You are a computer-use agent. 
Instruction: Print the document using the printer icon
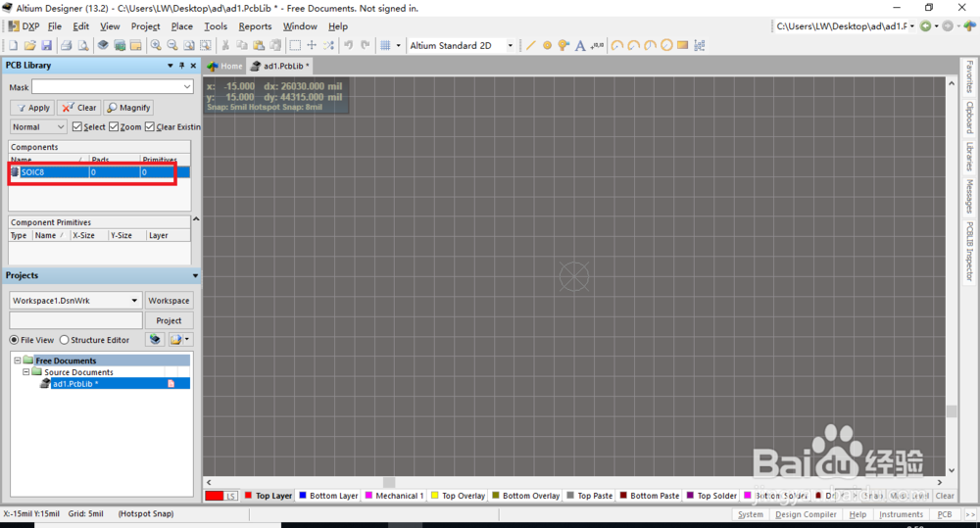pyautogui.click(x=66, y=45)
